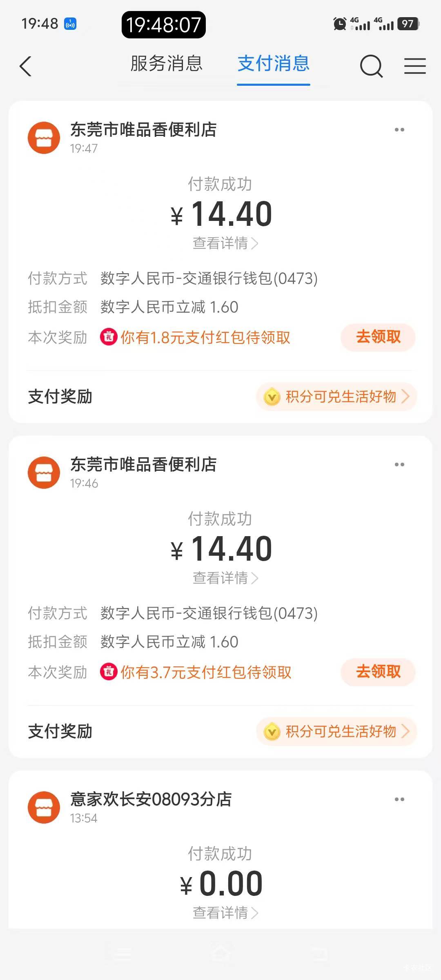This screenshot has height=980, width=441.
Task: Open 积分可兑生活好物 in the second card
Action: 336,731
